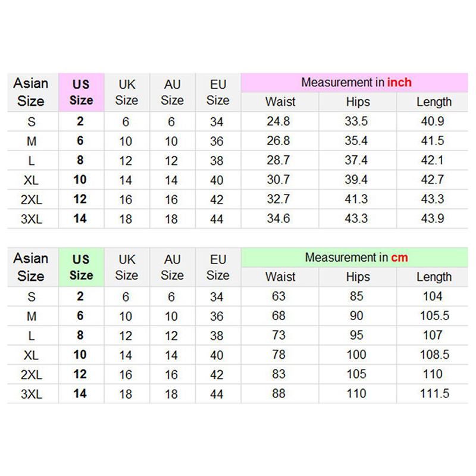
Task: Click length value 43.9 for 3XL
Action: (x=433, y=218)
